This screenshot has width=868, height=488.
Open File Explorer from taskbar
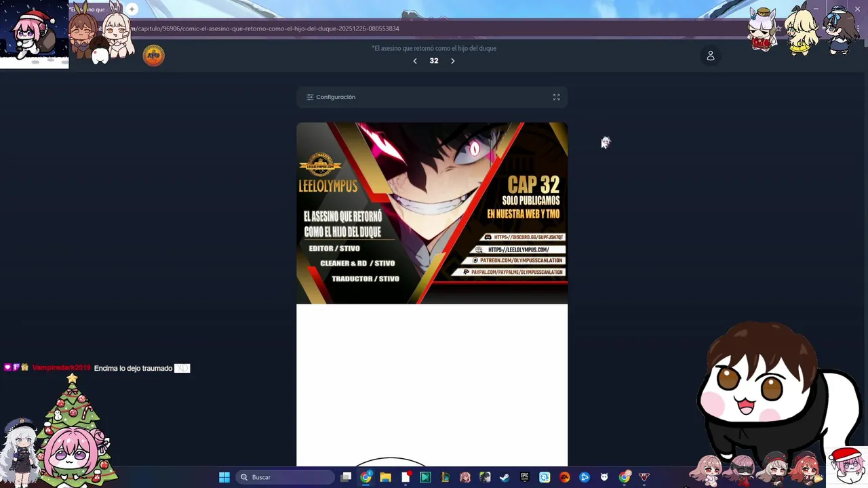point(386,477)
